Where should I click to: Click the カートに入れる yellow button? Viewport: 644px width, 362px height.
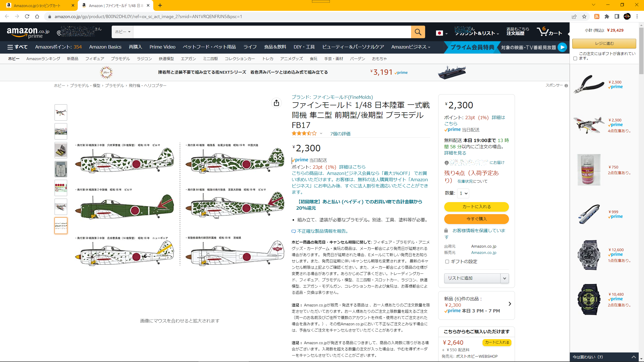point(476,207)
